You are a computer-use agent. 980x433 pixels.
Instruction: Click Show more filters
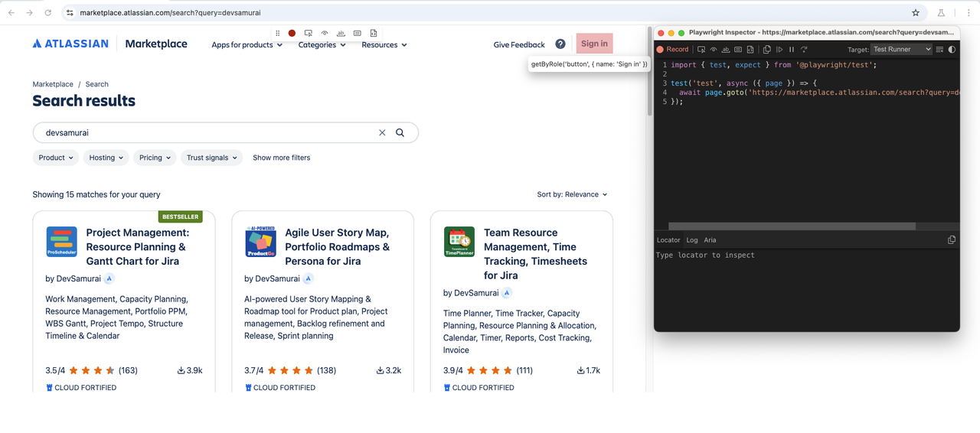point(282,158)
